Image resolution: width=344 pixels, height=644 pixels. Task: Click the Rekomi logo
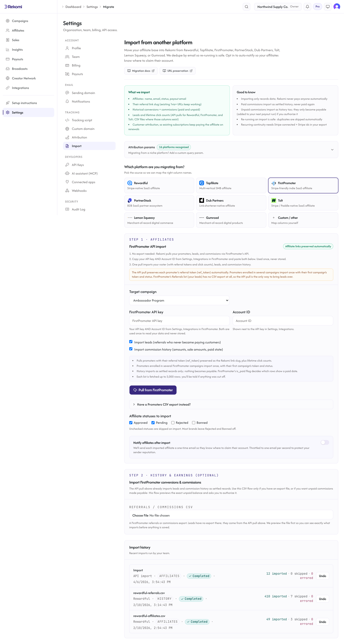click(13, 7)
